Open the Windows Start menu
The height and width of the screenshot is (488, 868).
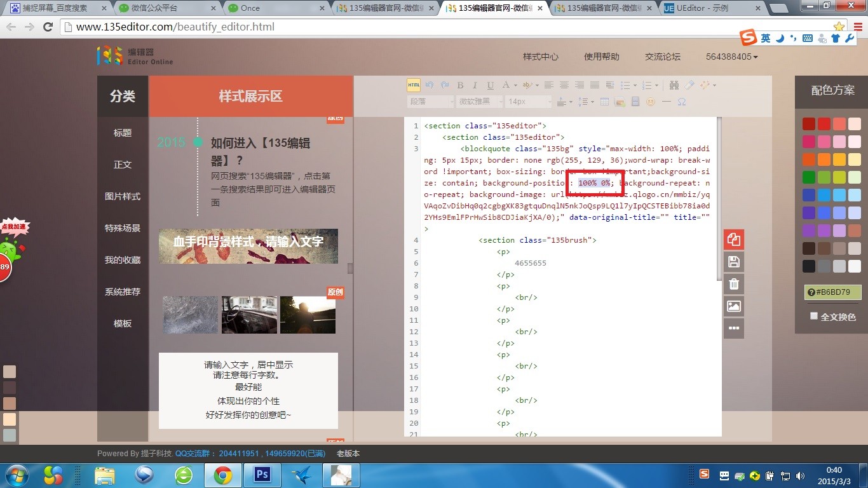16,475
